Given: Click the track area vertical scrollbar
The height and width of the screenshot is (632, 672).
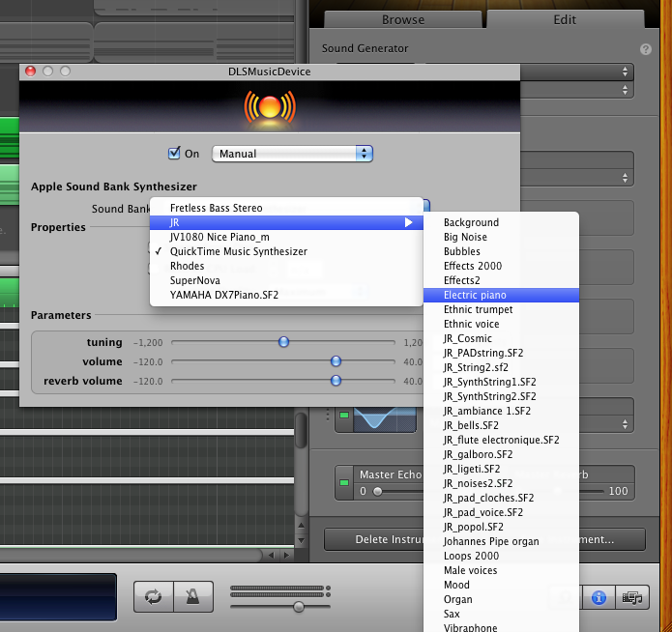Looking at the screenshot, I should [302, 431].
